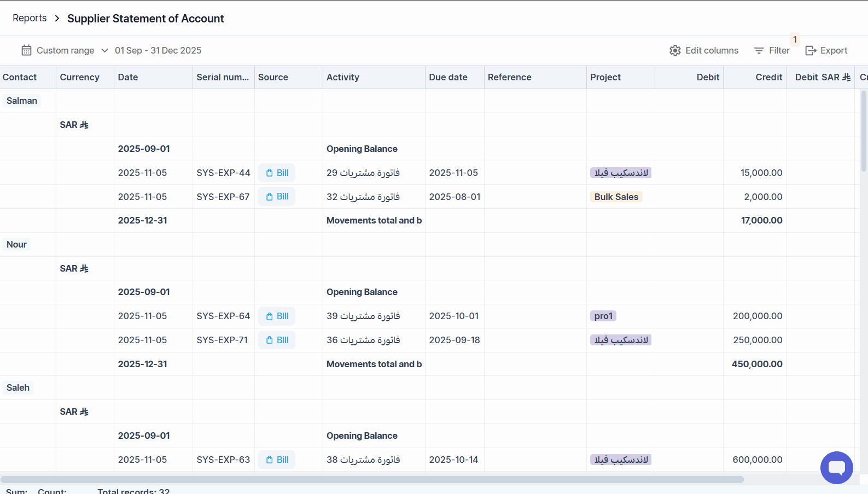Image resolution: width=868 pixels, height=494 pixels.
Task: Click the Filter funnel icon
Action: [x=759, y=50]
